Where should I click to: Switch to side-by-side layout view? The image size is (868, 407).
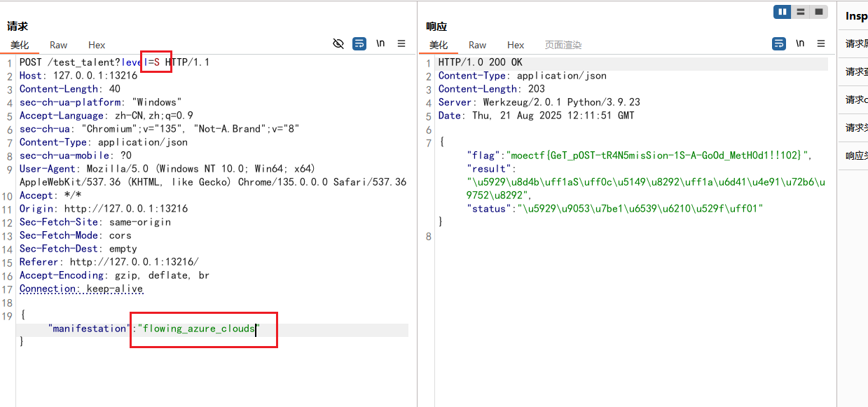point(782,12)
